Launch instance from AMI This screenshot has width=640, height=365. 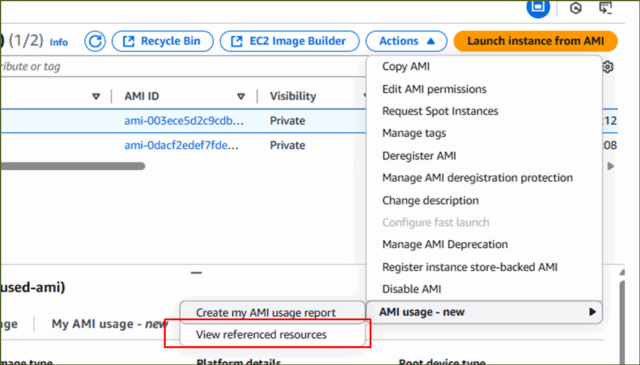[x=536, y=41]
